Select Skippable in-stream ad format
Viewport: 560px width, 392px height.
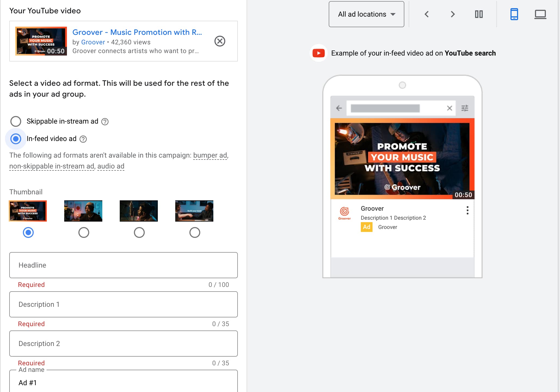[x=16, y=121]
